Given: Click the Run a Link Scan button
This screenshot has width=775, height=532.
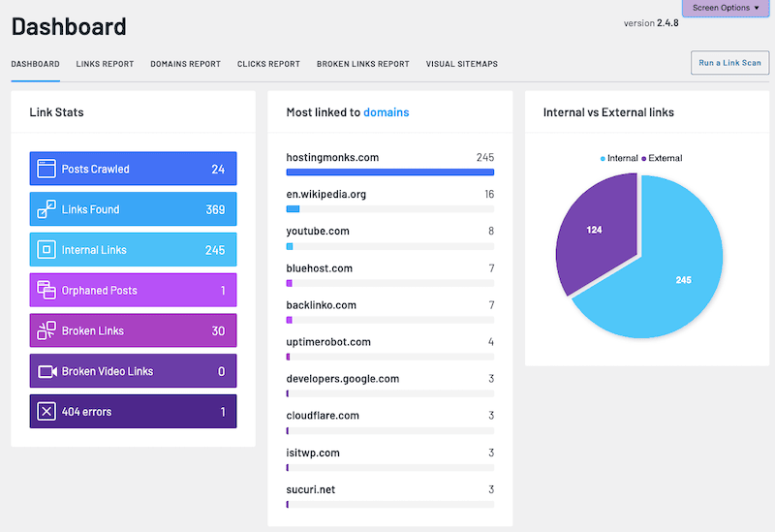Looking at the screenshot, I should click(x=730, y=63).
